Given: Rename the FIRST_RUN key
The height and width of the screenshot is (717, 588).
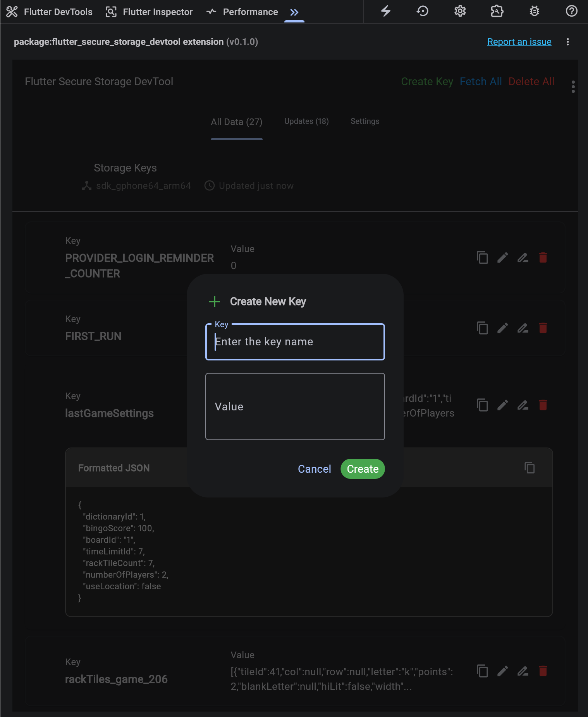Looking at the screenshot, I should click(x=523, y=328).
